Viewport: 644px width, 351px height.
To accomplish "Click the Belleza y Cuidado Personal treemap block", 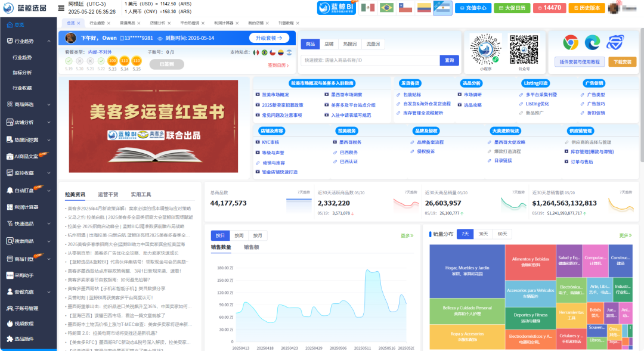I will click(467, 310).
